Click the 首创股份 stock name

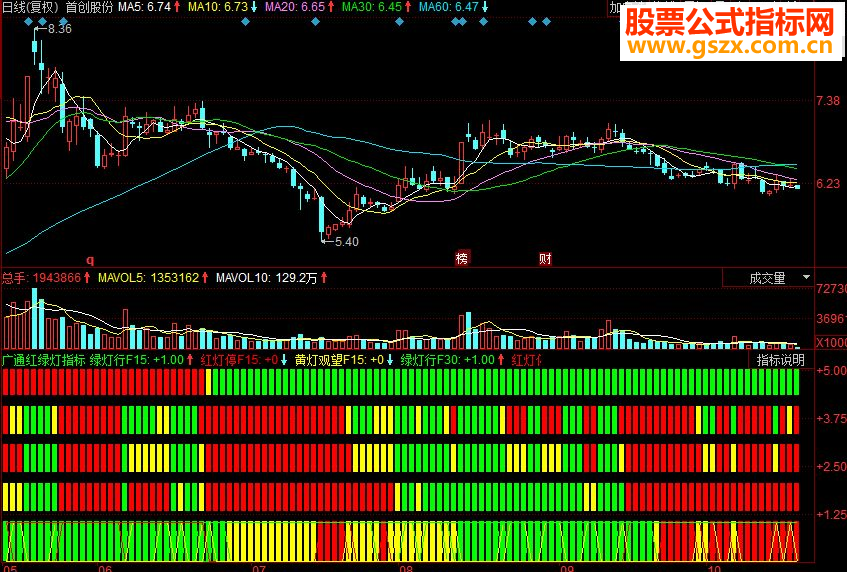tap(89, 7)
